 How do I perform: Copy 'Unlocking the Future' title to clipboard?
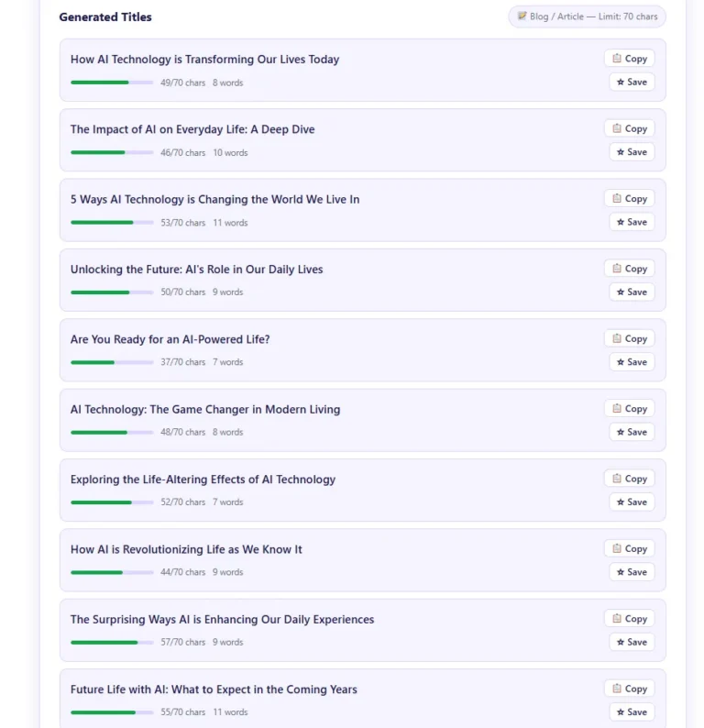(x=629, y=269)
